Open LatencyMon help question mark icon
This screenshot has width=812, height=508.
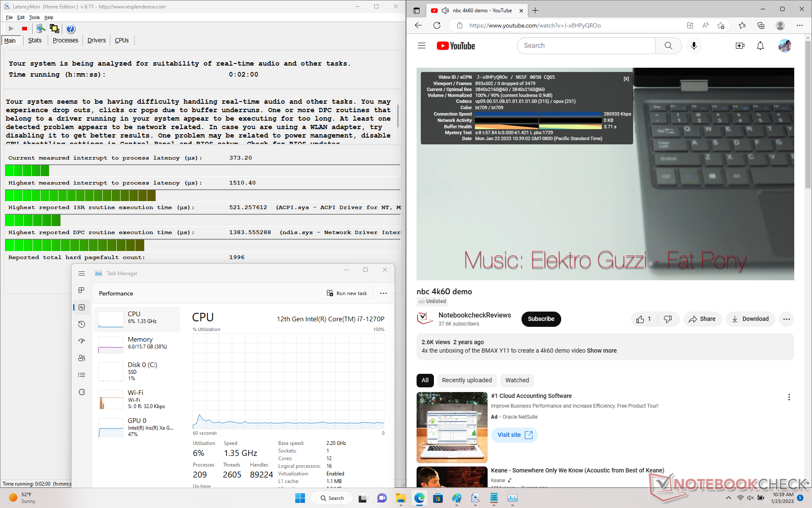click(x=71, y=29)
